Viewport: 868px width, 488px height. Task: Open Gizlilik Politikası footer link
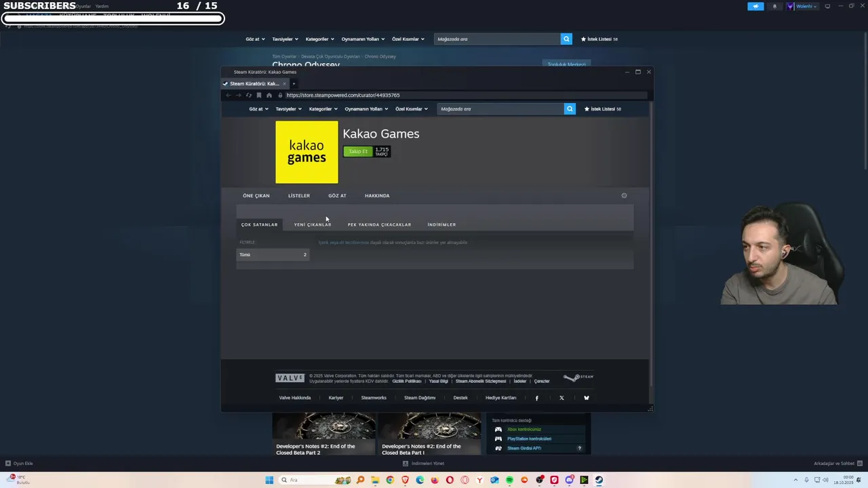point(407,381)
